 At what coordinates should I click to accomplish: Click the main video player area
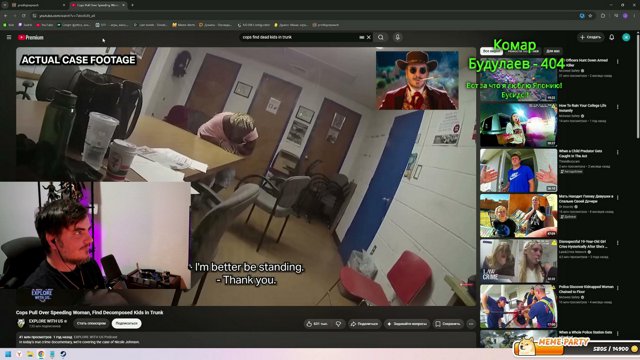coord(246,176)
